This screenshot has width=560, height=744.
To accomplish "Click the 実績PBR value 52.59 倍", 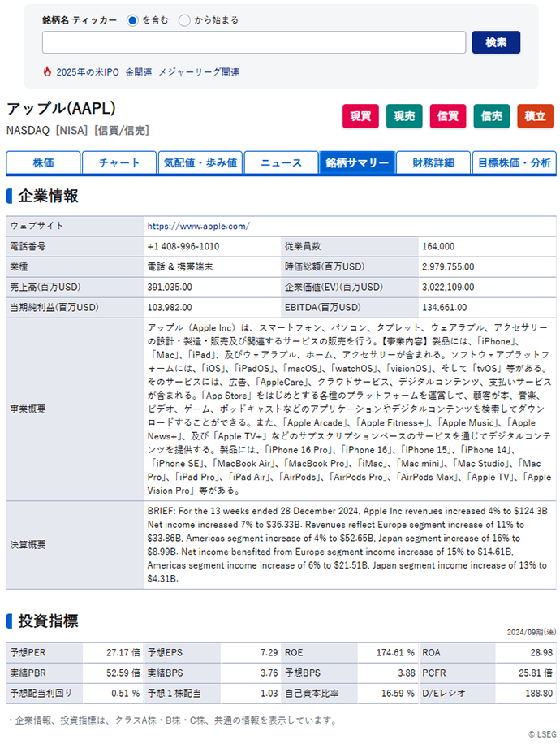I will coord(123,673).
